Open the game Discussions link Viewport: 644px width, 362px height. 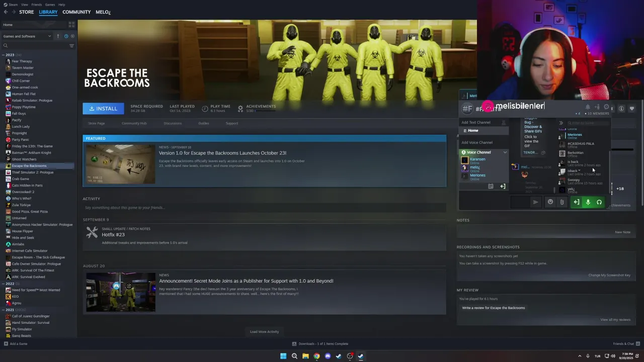(x=173, y=123)
